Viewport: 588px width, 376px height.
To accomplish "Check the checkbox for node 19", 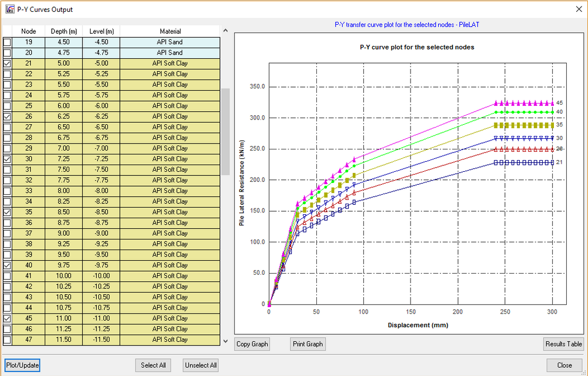I will [6, 42].
